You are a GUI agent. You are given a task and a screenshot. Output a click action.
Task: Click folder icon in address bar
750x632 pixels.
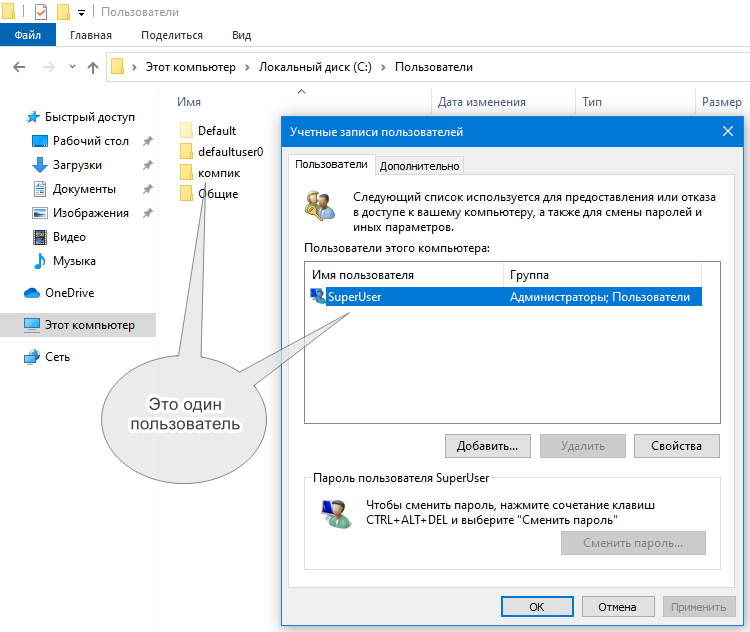tap(117, 67)
